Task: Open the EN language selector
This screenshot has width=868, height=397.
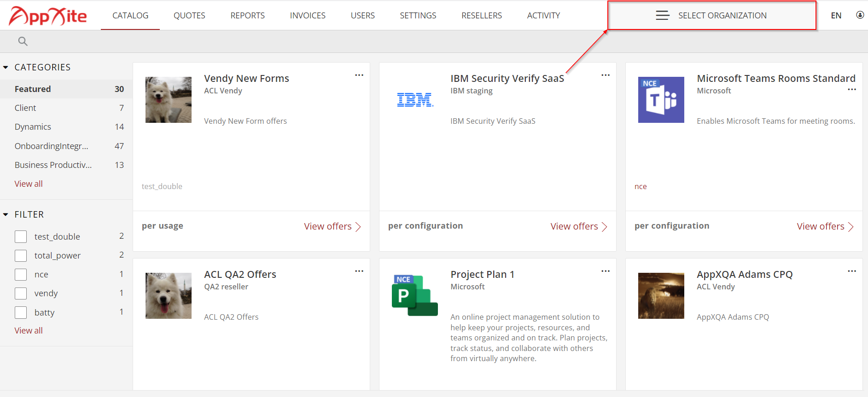Action: pyautogui.click(x=836, y=16)
